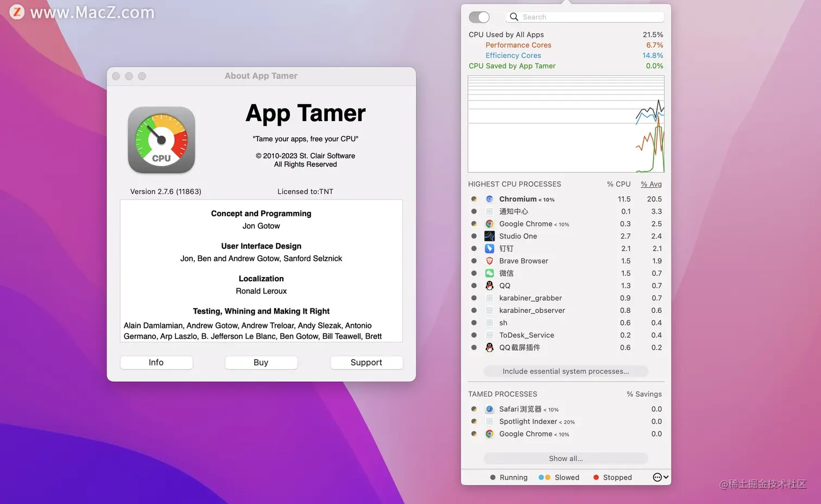Click the Support button in About window
821x504 pixels.
point(367,362)
